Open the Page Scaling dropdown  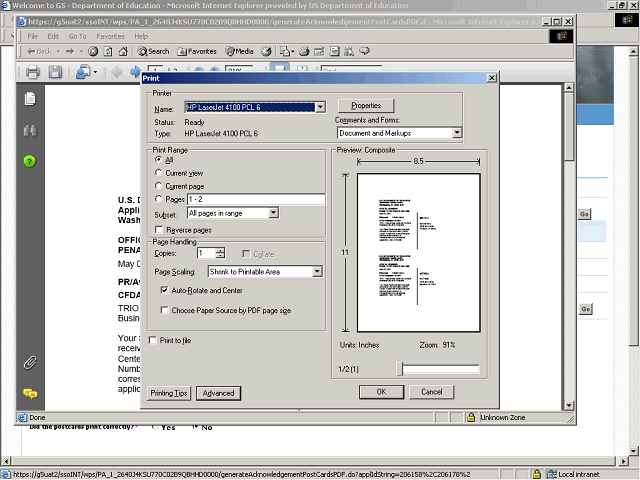[x=317, y=271]
